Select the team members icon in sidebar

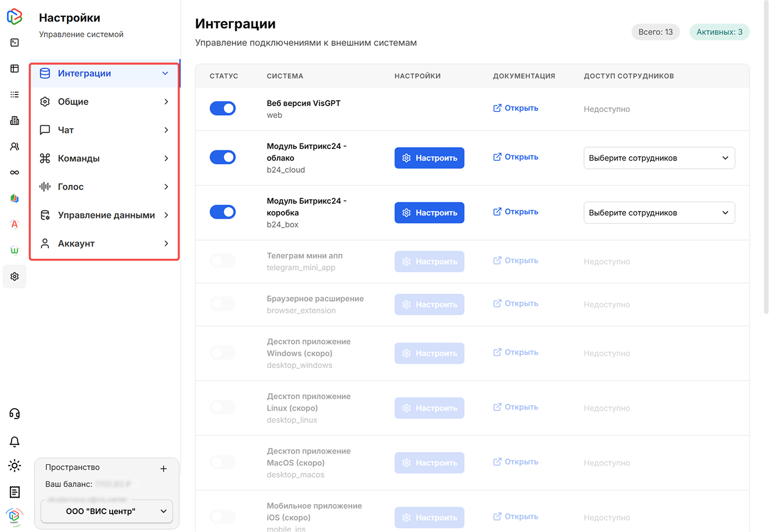[14, 146]
